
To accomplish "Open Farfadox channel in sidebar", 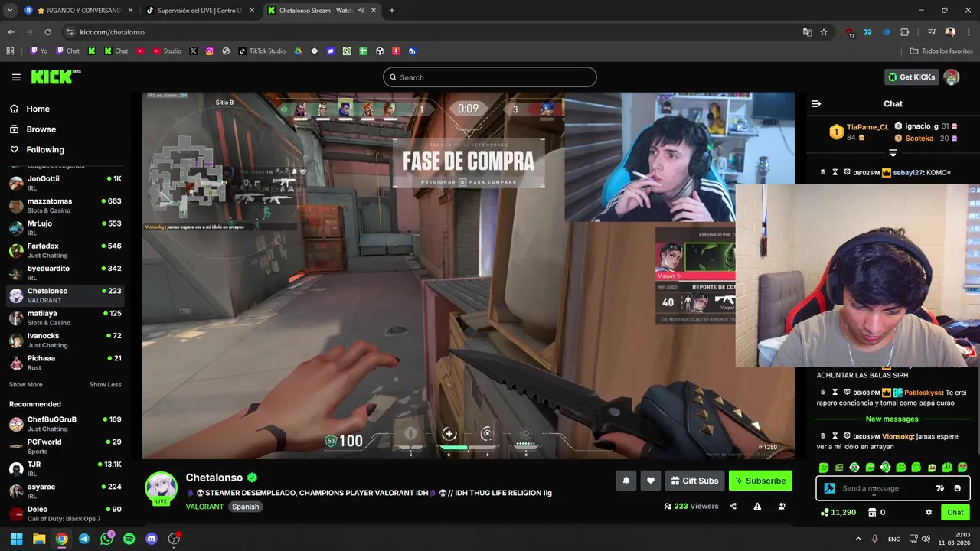I will [x=65, y=250].
